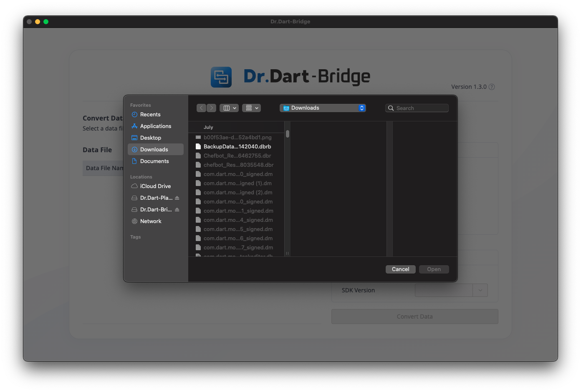Click the back navigation arrow
This screenshot has width=581, height=392.
click(x=201, y=108)
